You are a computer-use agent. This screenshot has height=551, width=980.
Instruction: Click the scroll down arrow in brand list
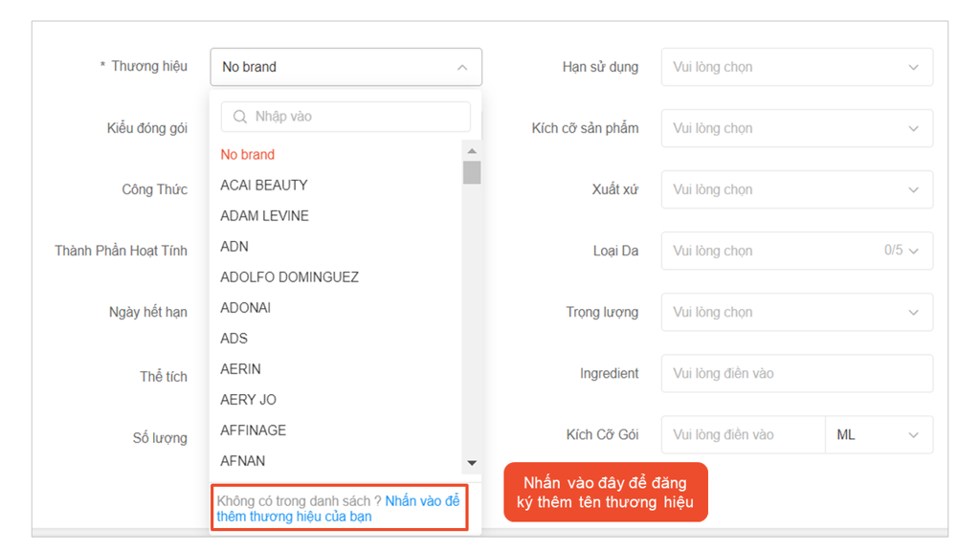pos(472,463)
